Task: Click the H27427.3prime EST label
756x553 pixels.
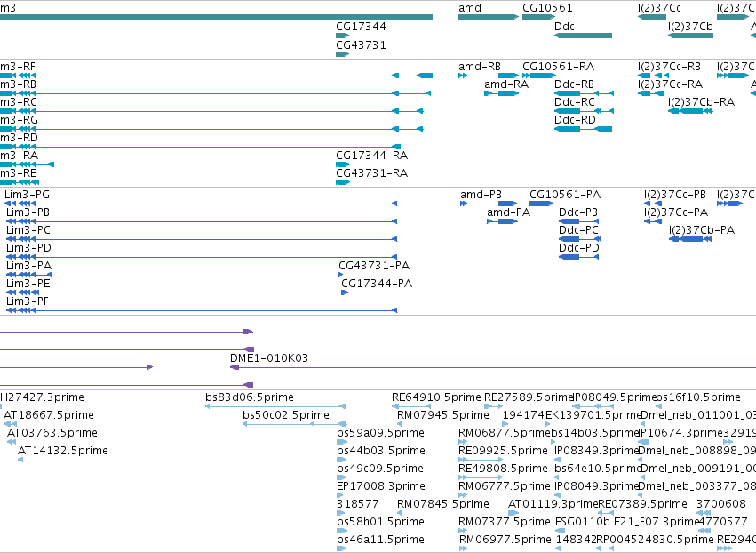Action: click(x=42, y=397)
